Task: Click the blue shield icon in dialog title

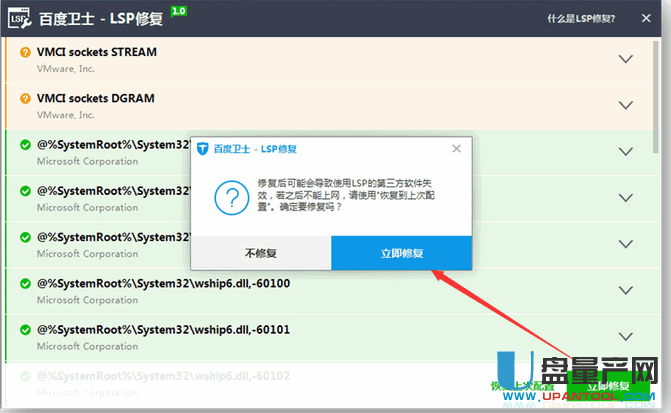Action: [203, 148]
